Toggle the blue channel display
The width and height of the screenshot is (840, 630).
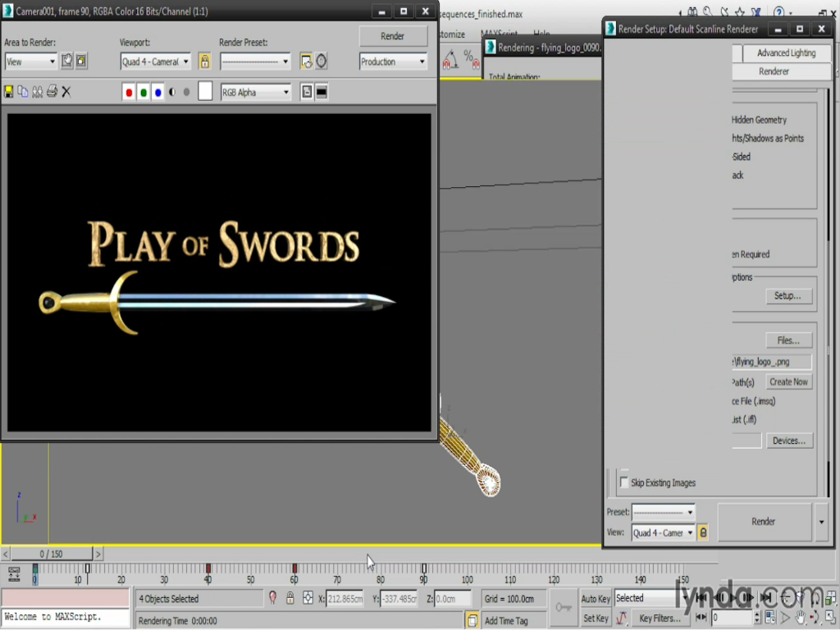tap(157, 93)
